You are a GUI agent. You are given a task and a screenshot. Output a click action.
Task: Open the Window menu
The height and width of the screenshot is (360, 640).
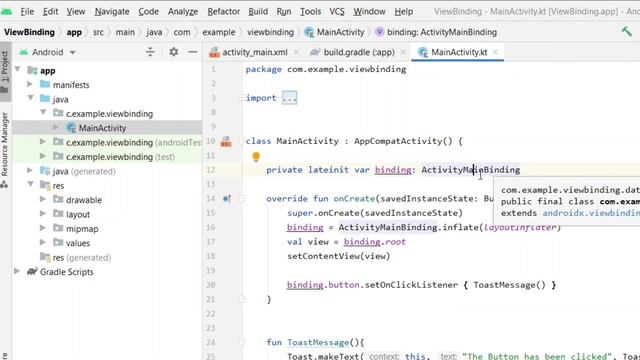[369, 11]
